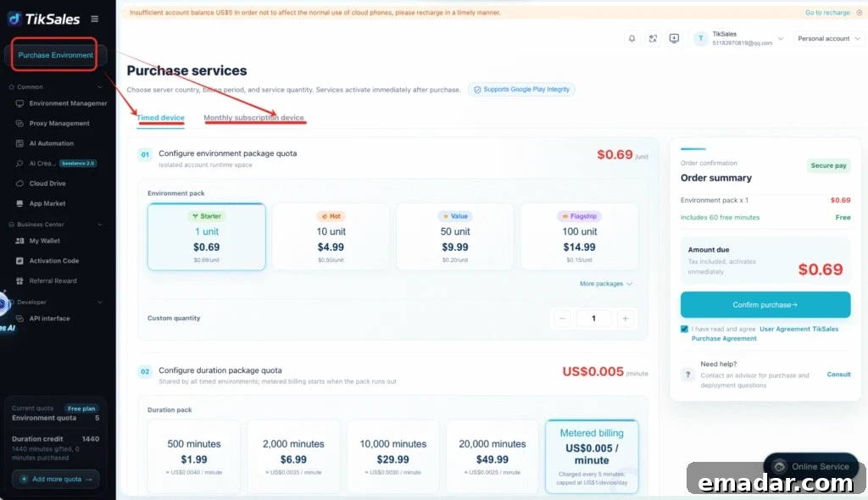The height and width of the screenshot is (500, 868).
Task: Switch to Monthly subscription device tab
Action: (x=253, y=118)
